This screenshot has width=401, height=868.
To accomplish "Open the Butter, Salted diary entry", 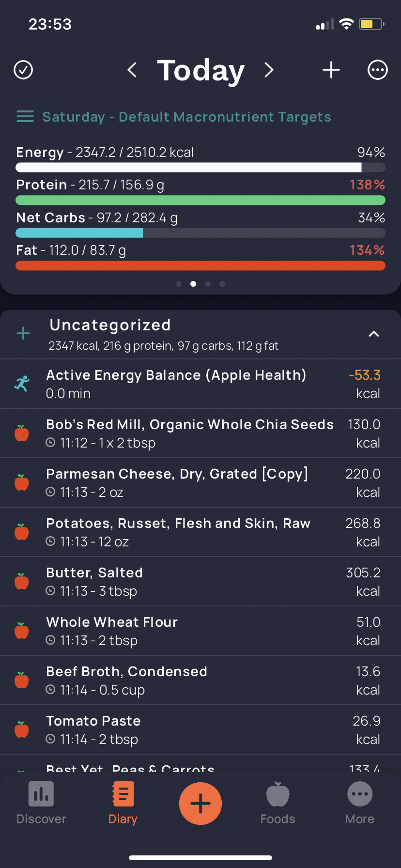I will (200, 581).
